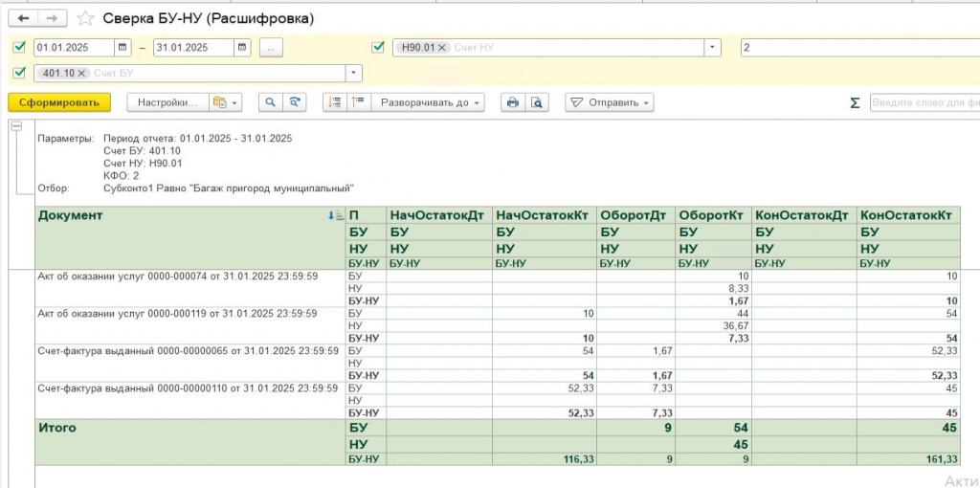Open Разворачивать до dropdown

(x=428, y=102)
